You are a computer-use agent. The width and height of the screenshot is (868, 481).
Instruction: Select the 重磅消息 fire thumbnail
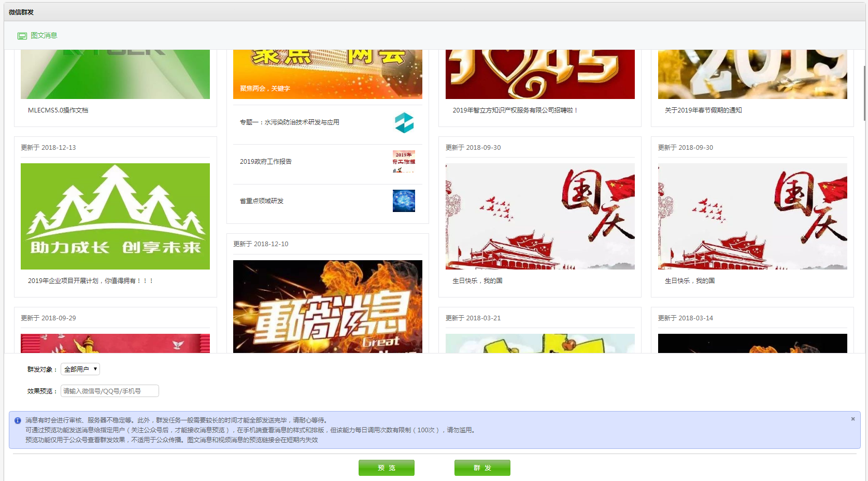(x=328, y=306)
